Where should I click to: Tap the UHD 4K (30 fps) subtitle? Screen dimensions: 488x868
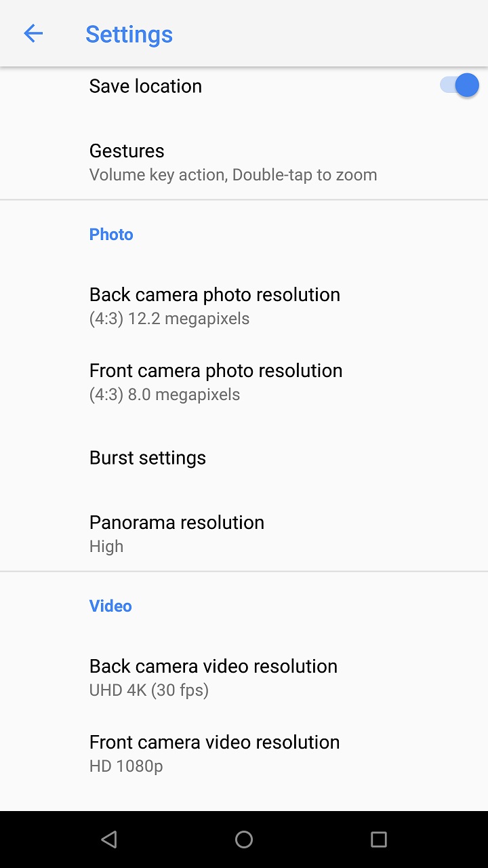point(149,690)
